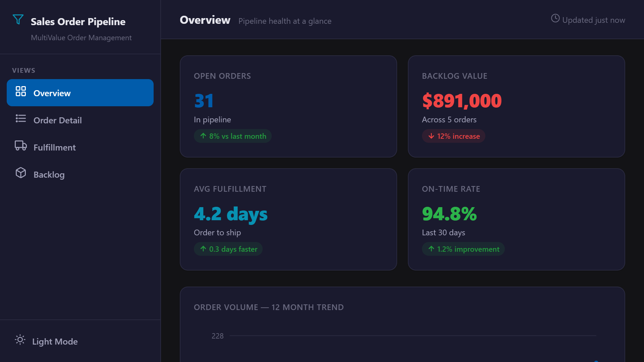Screen dimensions: 644x362
Task: Click the clock icon near Updated
Action: pos(555,18)
